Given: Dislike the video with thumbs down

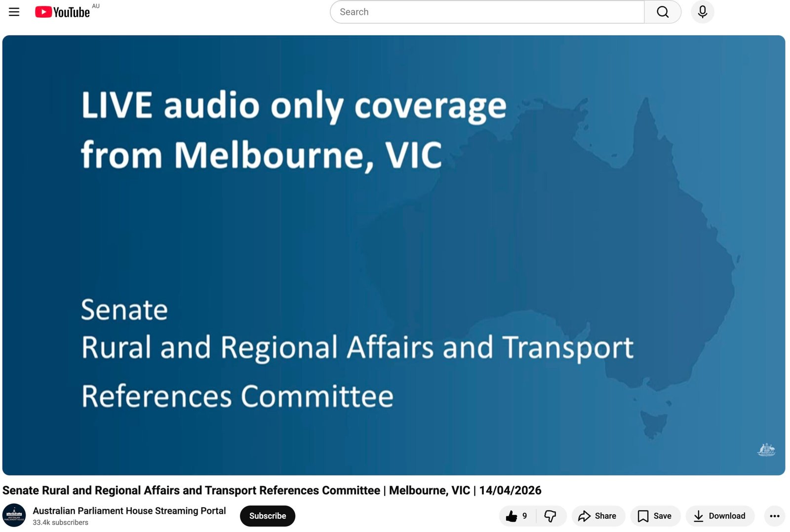Looking at the screenshot, I should (x=550, y=516).
